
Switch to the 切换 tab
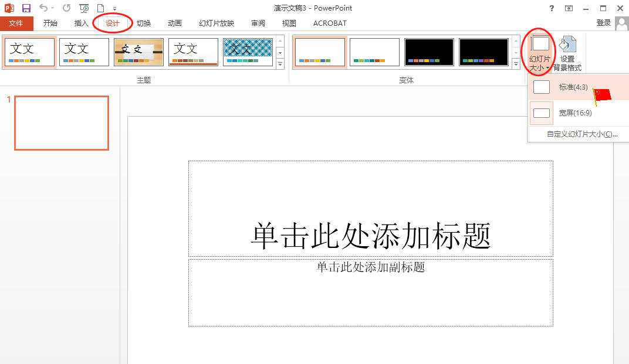144,23
